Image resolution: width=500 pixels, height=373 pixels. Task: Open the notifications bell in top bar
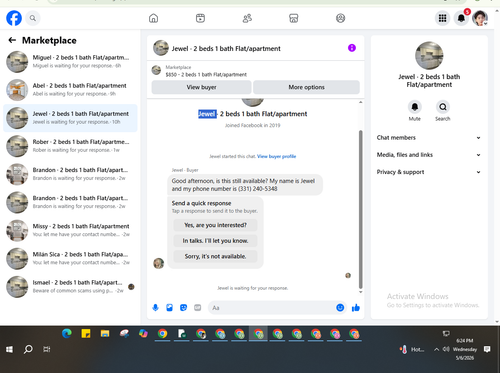click(x=461, y=18)
